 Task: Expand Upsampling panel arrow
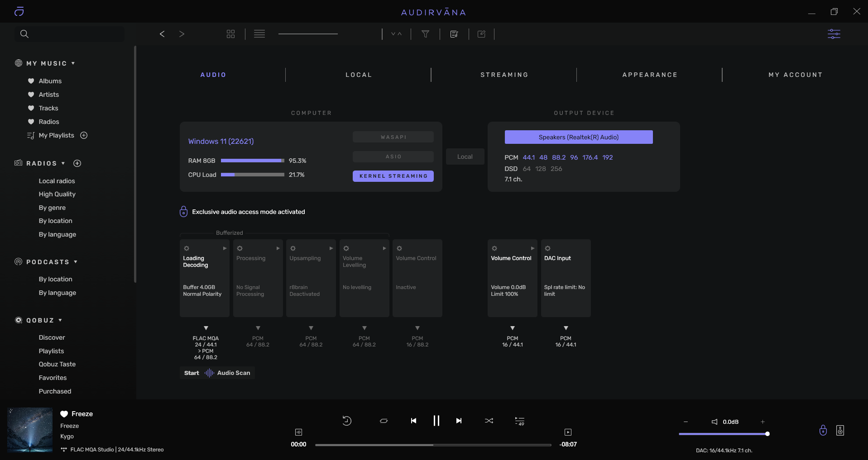331,248
